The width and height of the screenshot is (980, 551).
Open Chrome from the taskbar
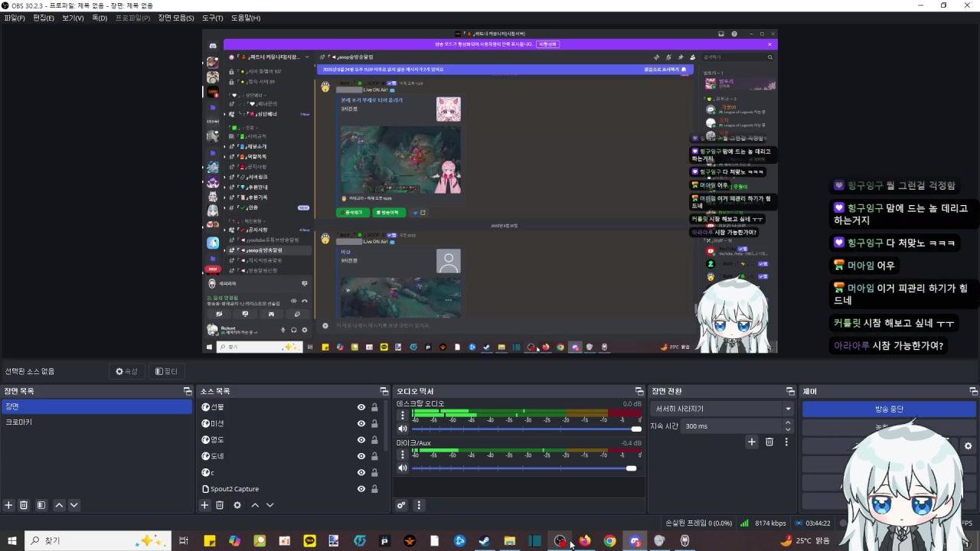tap(609, 541)
